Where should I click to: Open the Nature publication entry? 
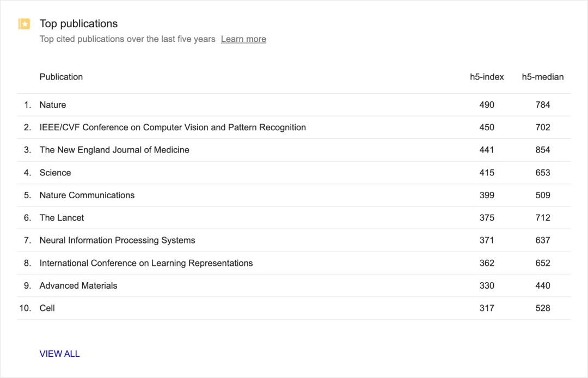[x=53, y=105]
